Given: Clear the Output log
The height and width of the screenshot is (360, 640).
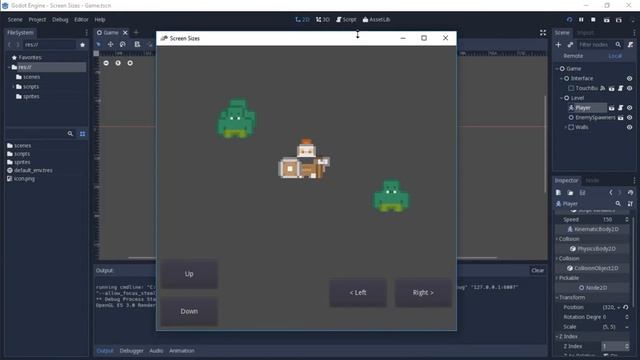Looking at the screenshot, I should [x=538, y=270].
